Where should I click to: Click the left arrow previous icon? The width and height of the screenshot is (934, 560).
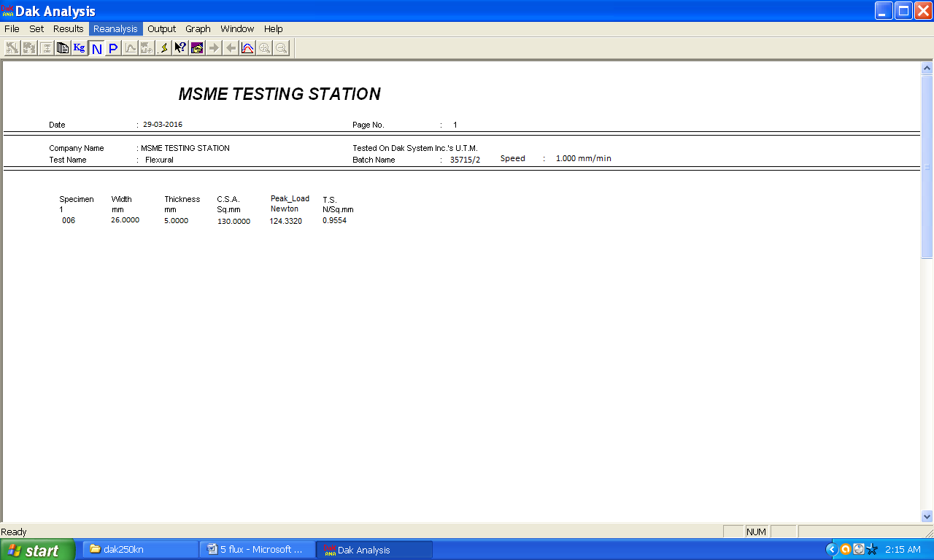pyautogui.click(x=231, y=48)
